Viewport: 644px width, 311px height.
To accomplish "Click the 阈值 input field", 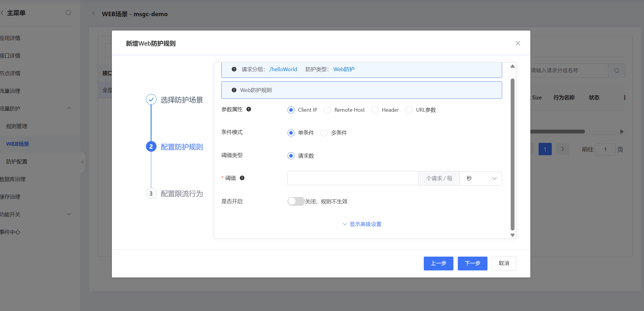I will [353, 178].
